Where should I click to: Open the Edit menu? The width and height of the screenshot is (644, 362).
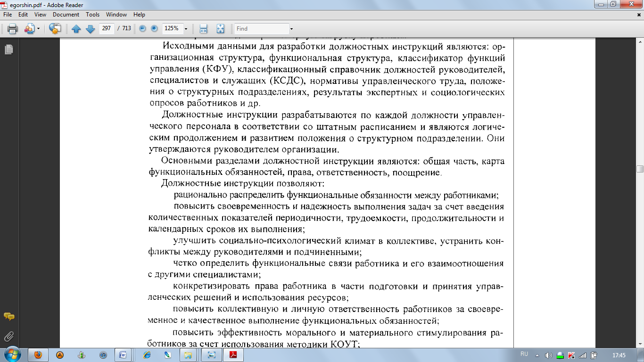click(x=23, y=15)
